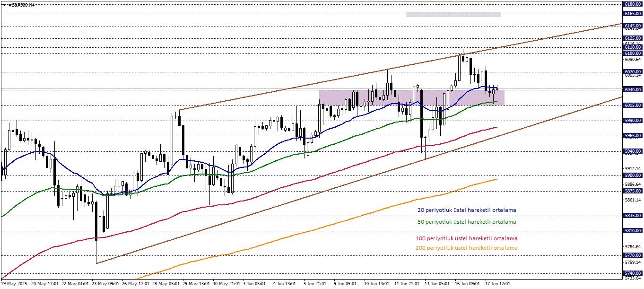Click the 50 periyotluk üstel hareketli ortalama label

click(x=467, y=222)
